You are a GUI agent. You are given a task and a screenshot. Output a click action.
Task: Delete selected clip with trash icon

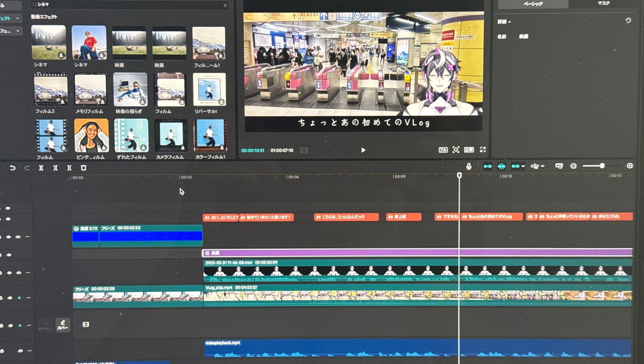(83, 168)
